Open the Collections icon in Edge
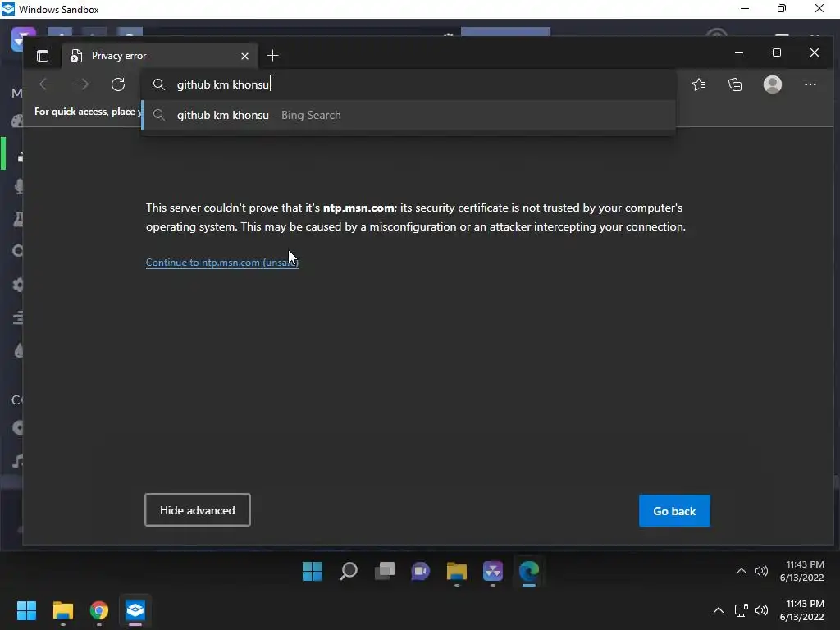 coord(735,84)
